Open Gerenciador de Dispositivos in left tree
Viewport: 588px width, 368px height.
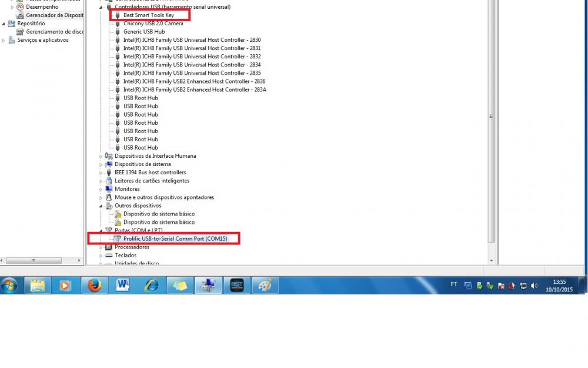pos(54,15)
